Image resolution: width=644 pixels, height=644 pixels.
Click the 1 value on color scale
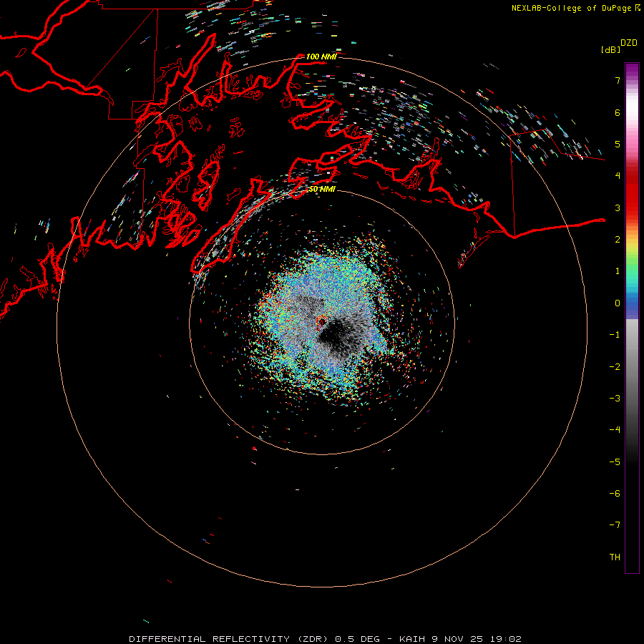(618, 271)
